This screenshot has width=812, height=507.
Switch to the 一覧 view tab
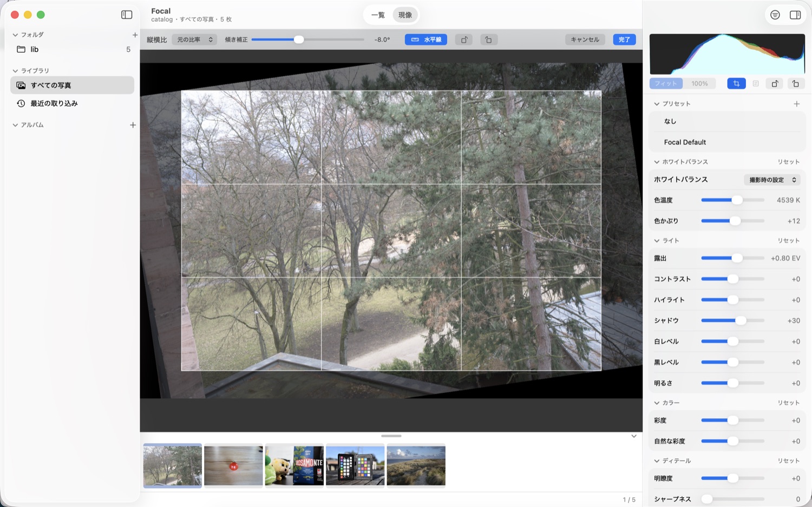pyautogui.click(x=378, y=15)
